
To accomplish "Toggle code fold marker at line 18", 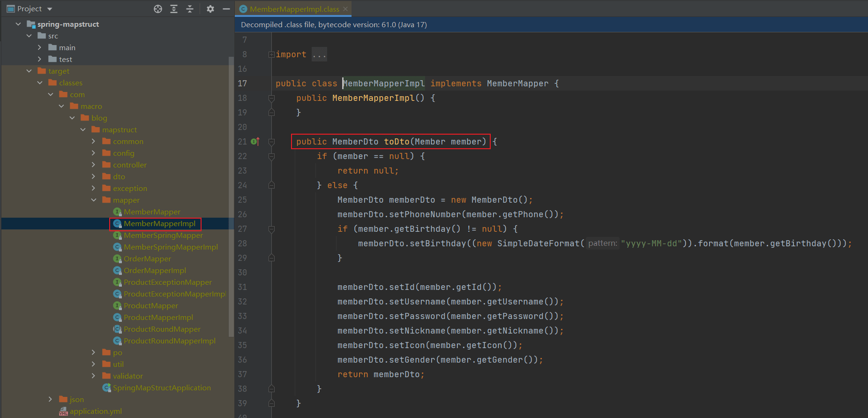I will pos(271,98).
